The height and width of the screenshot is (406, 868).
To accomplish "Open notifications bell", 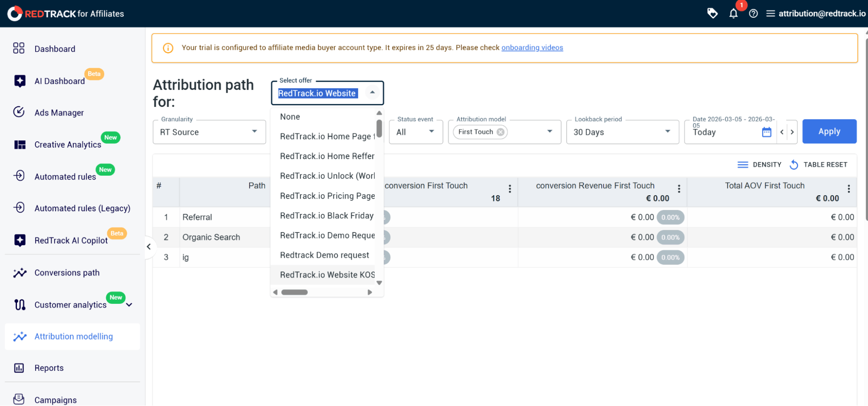I will point(733,13).
